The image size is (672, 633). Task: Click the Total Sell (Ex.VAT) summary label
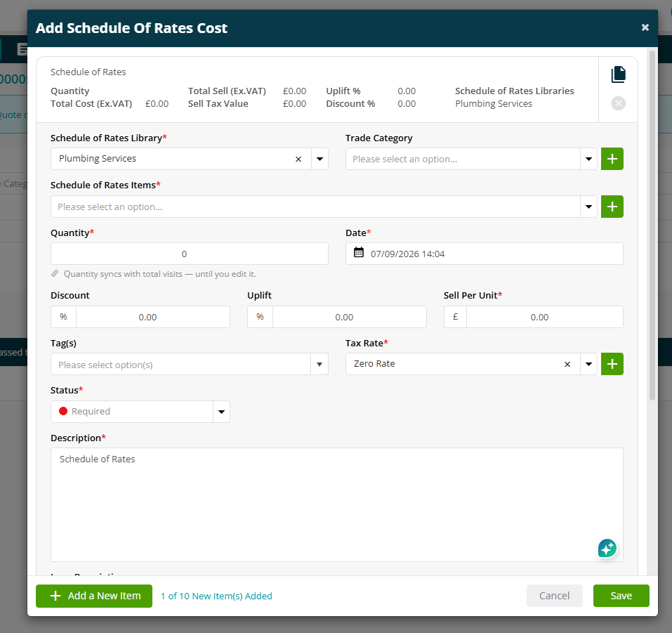(227, 91)
